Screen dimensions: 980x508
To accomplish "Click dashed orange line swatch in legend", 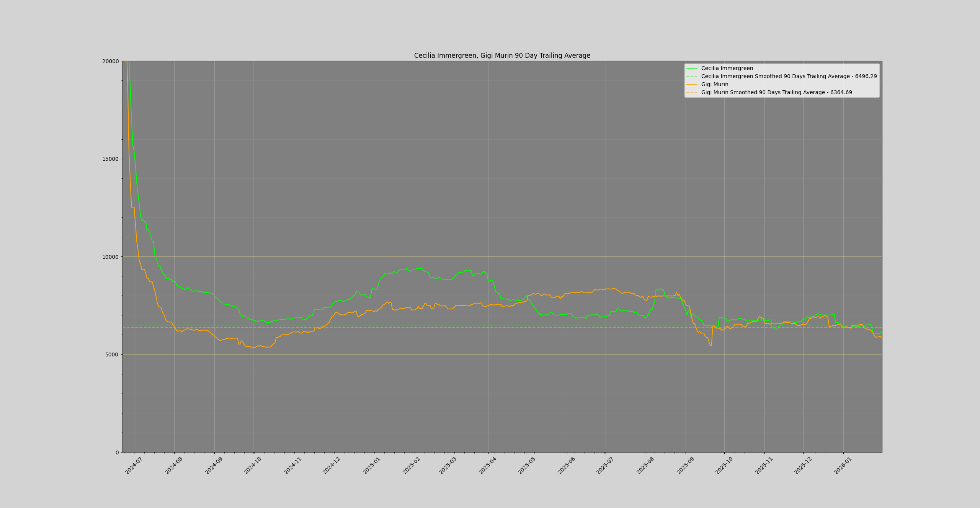I will tap(692, 93).
